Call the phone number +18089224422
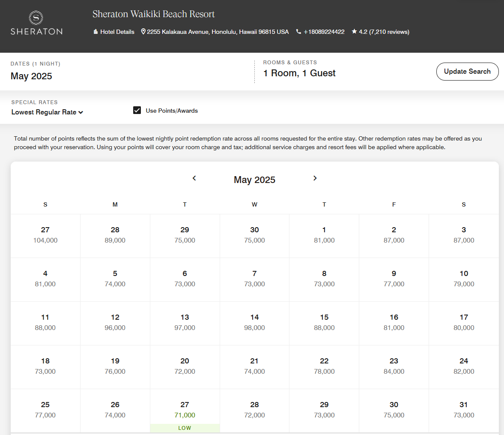This screenshot has height=435, width=504. coord(320,32)
